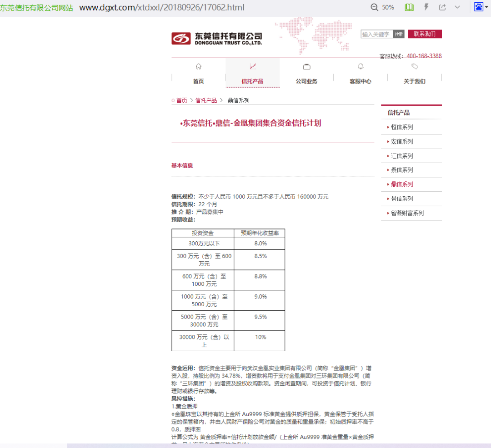Click the 推介期 产品募集中 line
This screenshot has width=491, height=448.
[197, 212]
